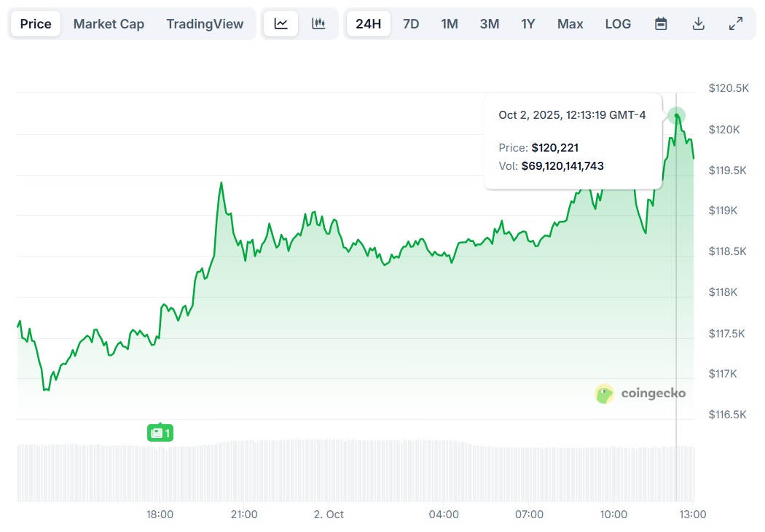
Task: Click the highlighted price point on the chart
Action: 677,115
